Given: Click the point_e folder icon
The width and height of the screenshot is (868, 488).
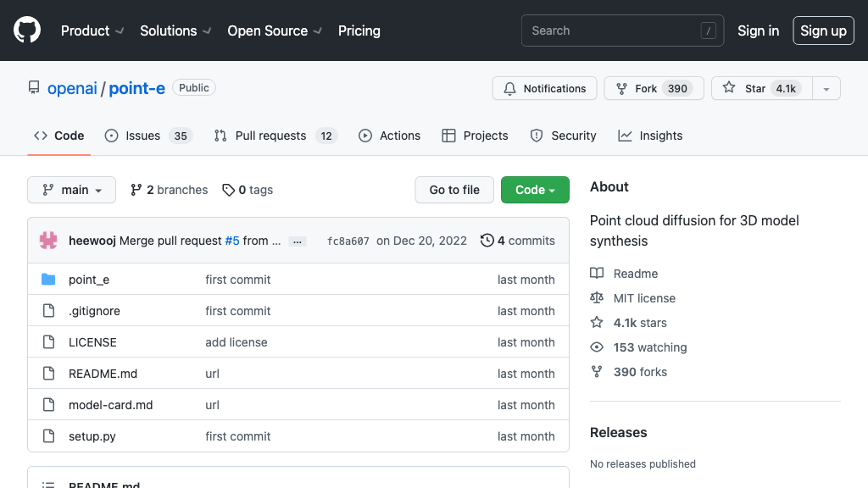Looking at the screenshot, I should pyautogui.click(x=48, y=280).
